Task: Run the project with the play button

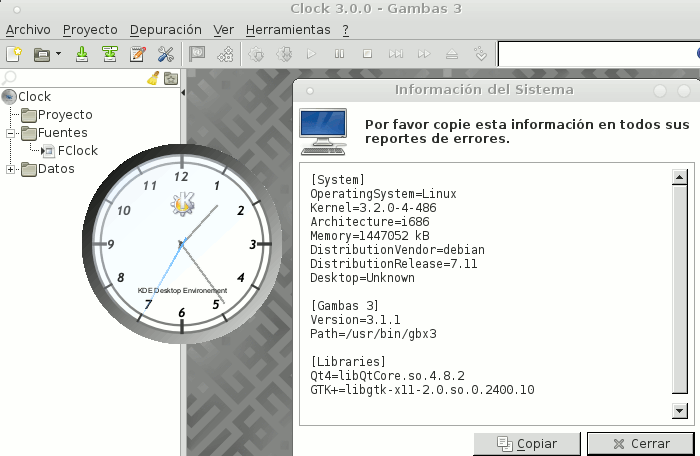Action: 312,54
